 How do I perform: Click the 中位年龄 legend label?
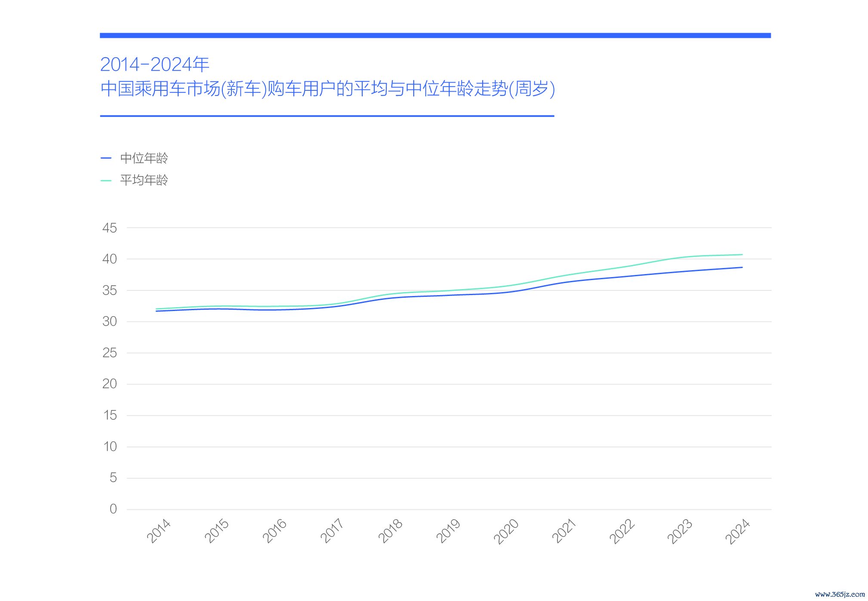coord(144,158)
